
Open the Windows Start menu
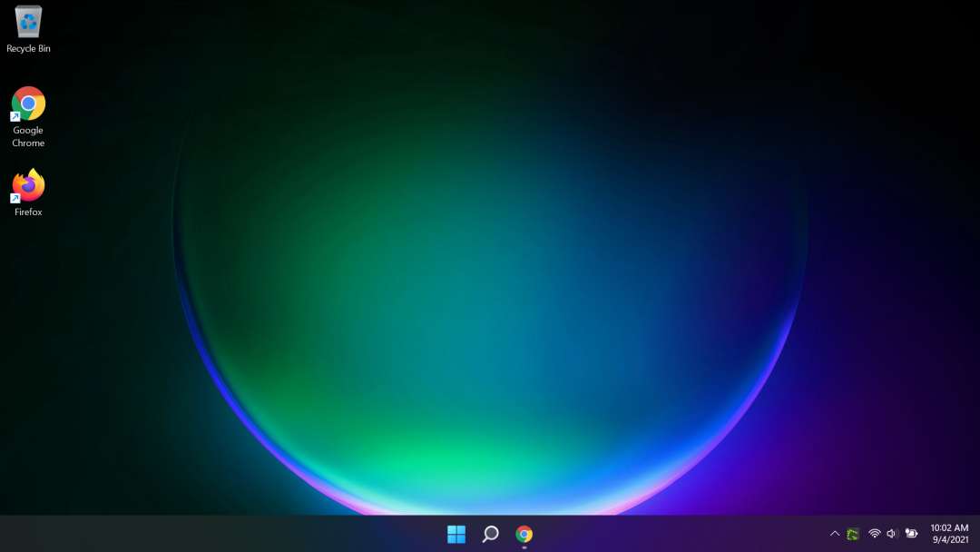(x=456, y=534)
